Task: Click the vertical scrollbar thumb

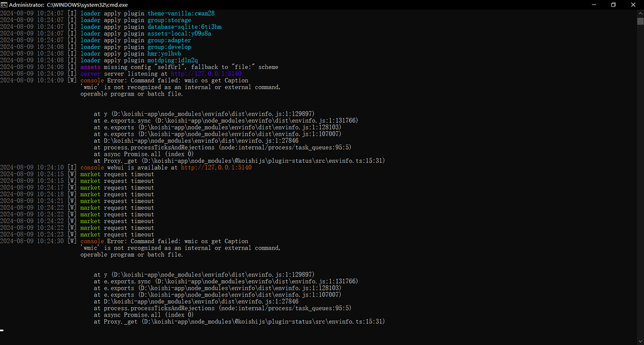Action: 640,21
